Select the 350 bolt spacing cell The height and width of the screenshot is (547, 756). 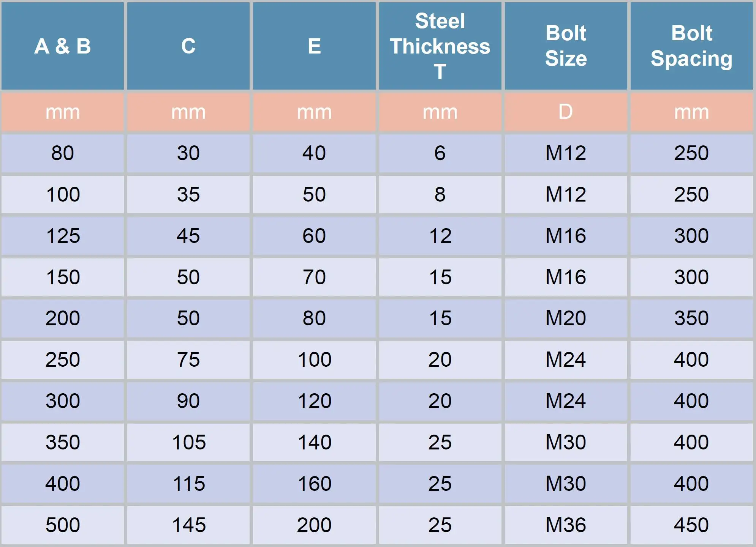(691, 318)
